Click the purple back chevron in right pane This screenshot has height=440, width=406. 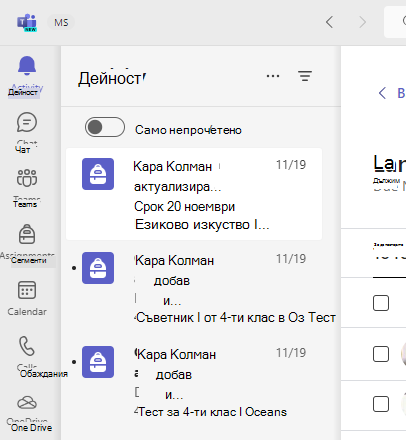[x=382, y=93]
